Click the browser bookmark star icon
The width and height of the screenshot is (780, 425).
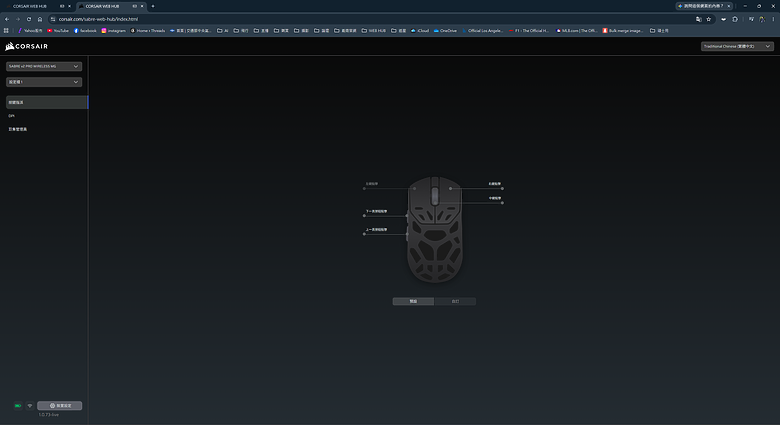pyautogui.click(x=709, y=19)
